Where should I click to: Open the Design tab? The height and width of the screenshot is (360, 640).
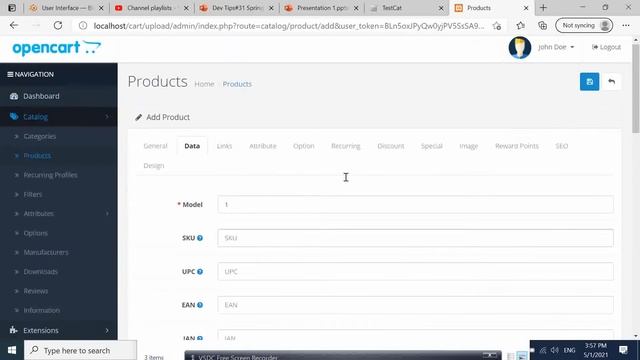(x=154, y=166)
